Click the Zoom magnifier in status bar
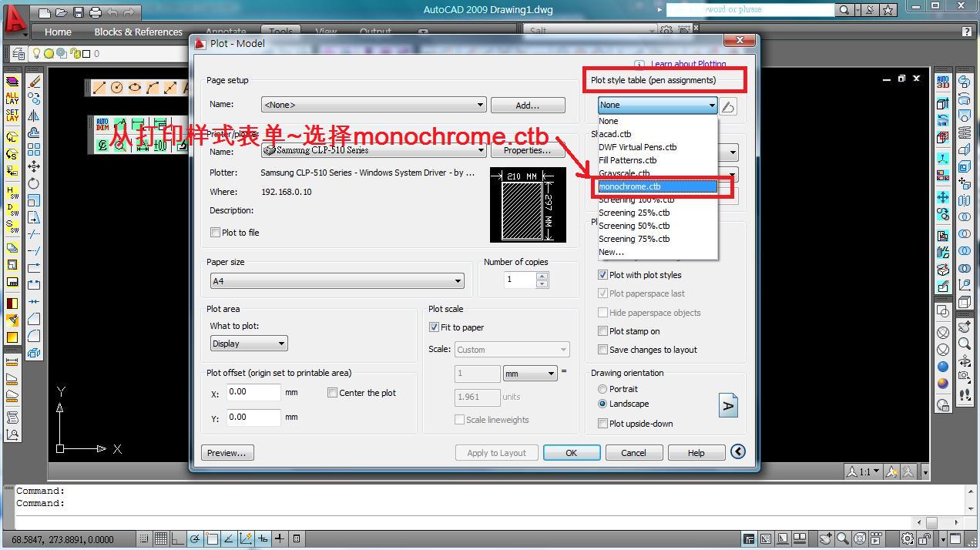 pyautogui.click(x=843, y=538)
